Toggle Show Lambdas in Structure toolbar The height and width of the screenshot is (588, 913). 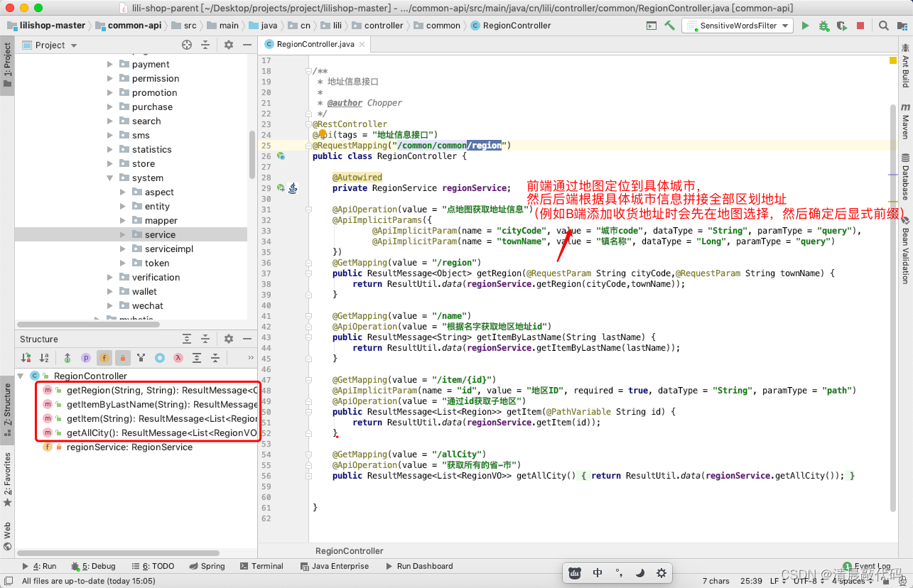[178, 358]
